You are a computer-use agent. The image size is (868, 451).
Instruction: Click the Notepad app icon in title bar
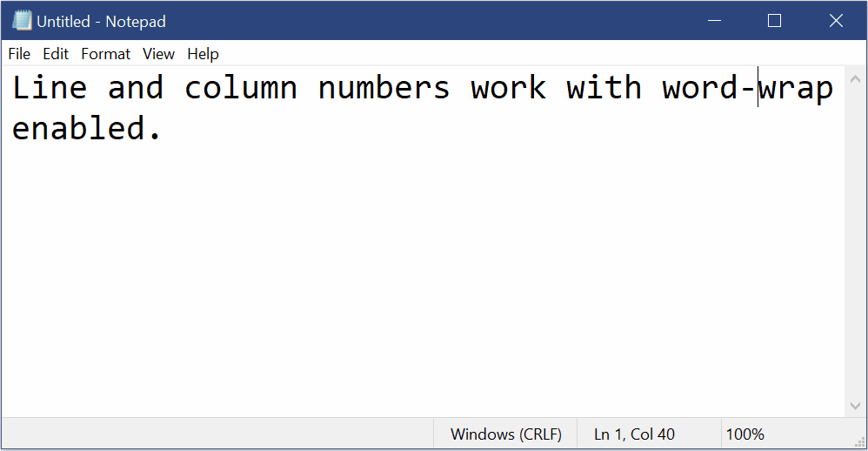(x=21, y=21)
